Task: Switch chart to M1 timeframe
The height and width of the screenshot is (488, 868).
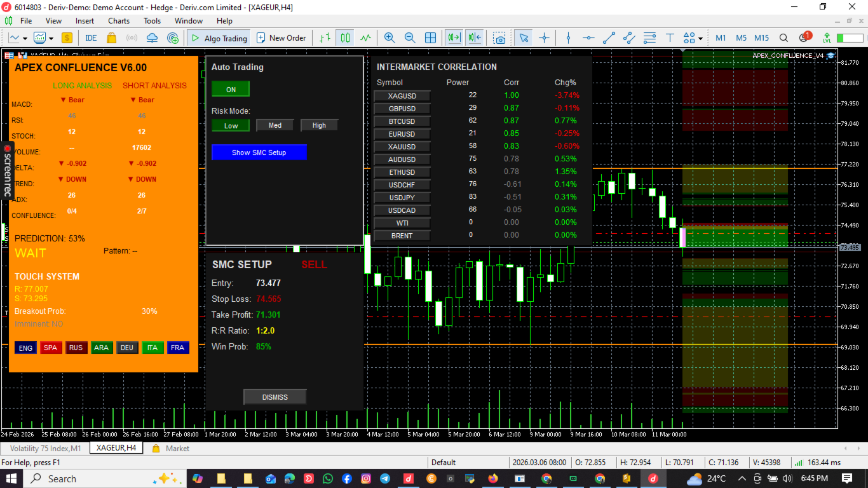Action: (x=721, y=38)
